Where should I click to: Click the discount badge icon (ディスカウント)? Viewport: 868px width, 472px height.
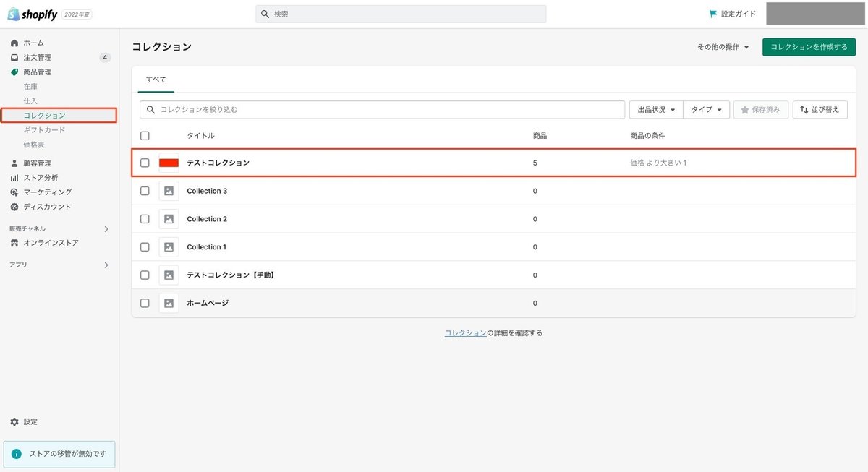pyautogui.click(x=14, y=207)
